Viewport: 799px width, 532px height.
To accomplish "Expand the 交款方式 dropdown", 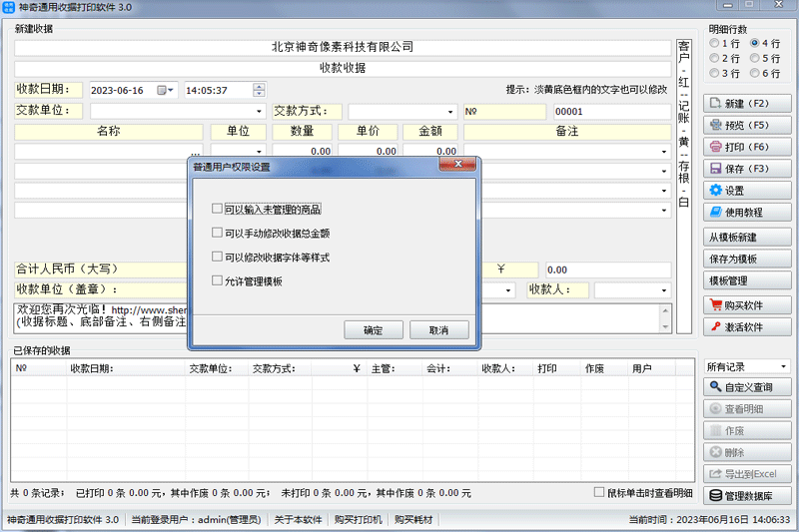I will click(x=450, y=112).
